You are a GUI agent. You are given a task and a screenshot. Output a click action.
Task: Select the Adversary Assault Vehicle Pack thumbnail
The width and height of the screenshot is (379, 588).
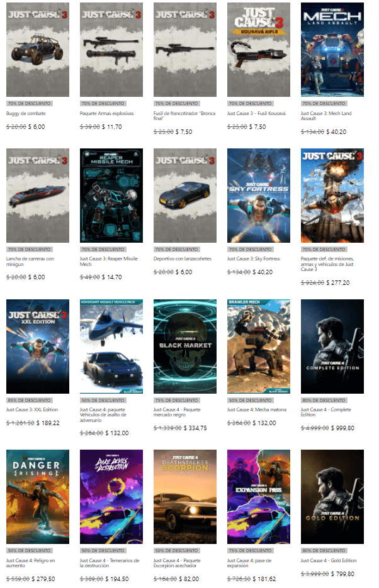tap(111, 346)
